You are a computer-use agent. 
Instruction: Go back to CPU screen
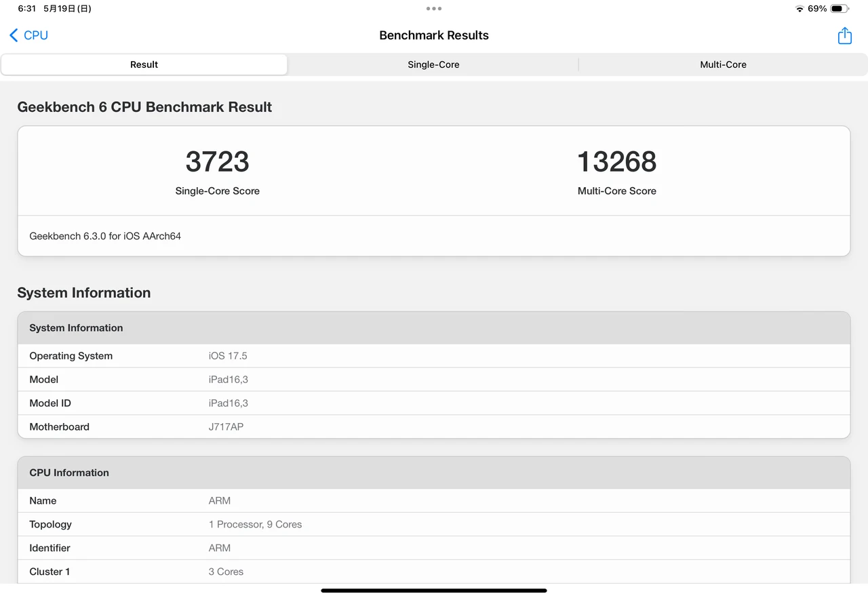(x=28, y=35)
